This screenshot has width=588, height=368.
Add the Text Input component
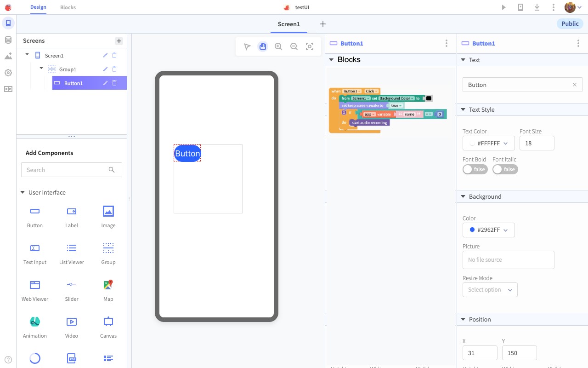pos(35,253)
